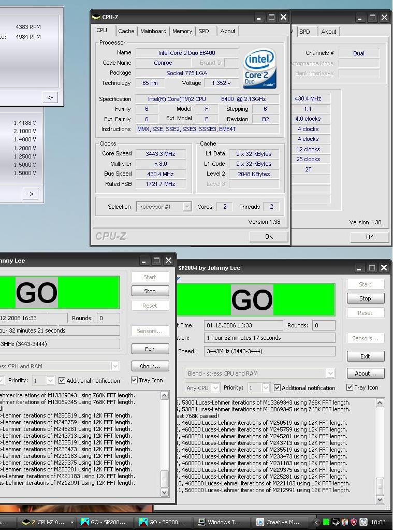This screenshot has width=393, height=532.
Task: Switch to About tab in front CPU-Z
Action: coord(227,31)
